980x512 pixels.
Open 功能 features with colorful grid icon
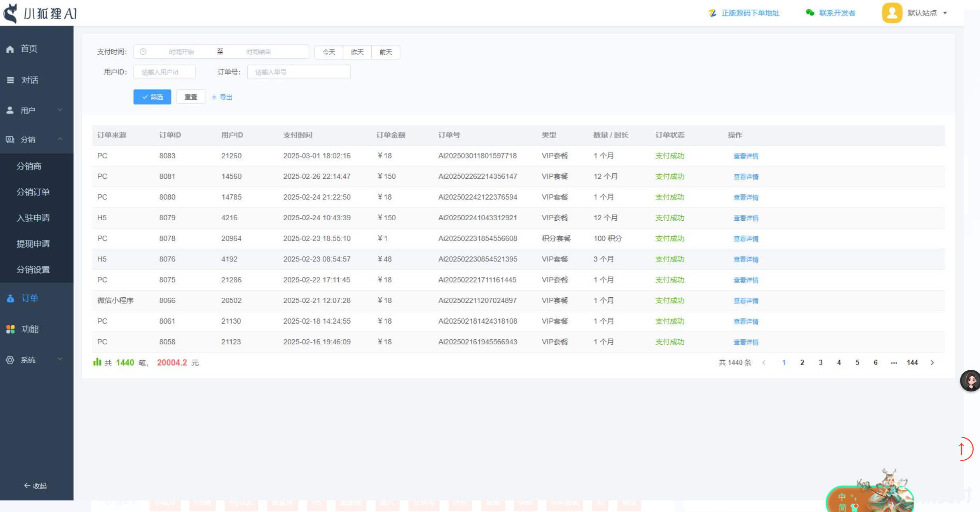tap(11, 329)
